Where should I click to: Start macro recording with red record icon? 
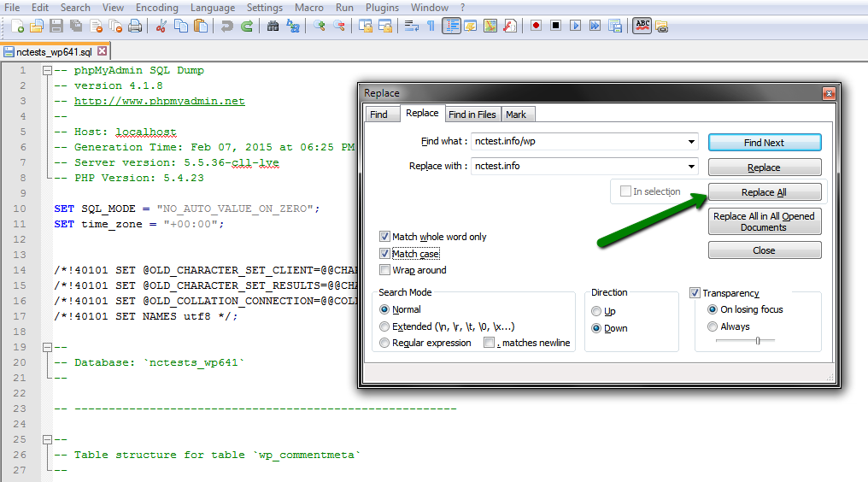click(x=536, y=26)
